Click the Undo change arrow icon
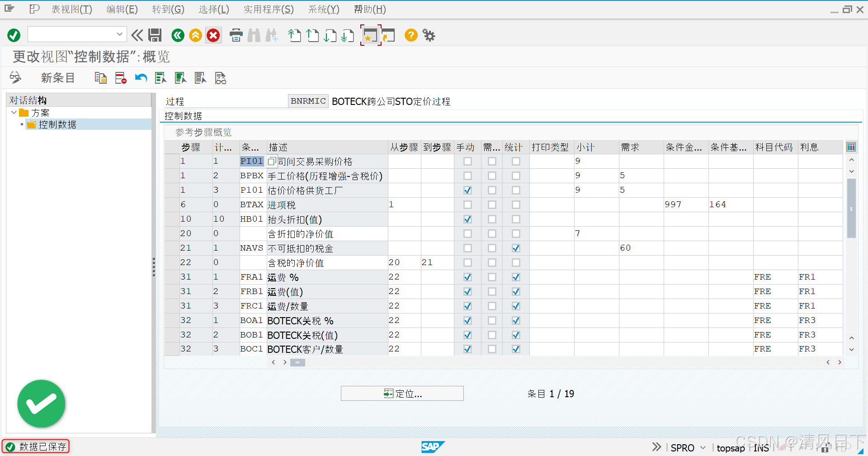 point(141,78)
